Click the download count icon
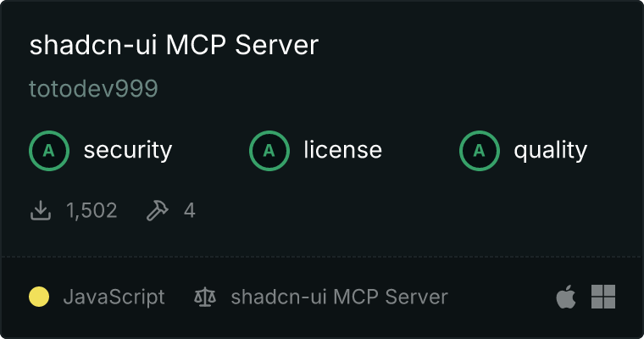Screen dimensions: 644x339 [41, 210]
